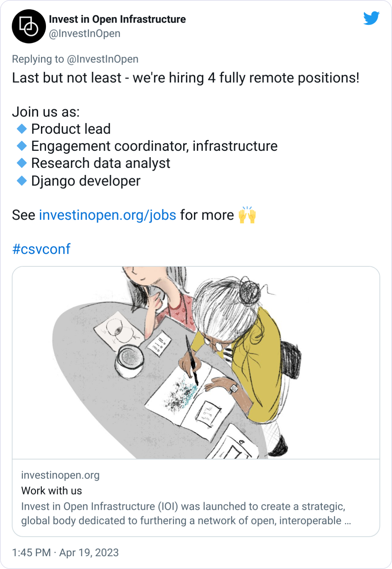
Task: Click the investinopen.org domain label in card
Action: click(x=61, y=475)
